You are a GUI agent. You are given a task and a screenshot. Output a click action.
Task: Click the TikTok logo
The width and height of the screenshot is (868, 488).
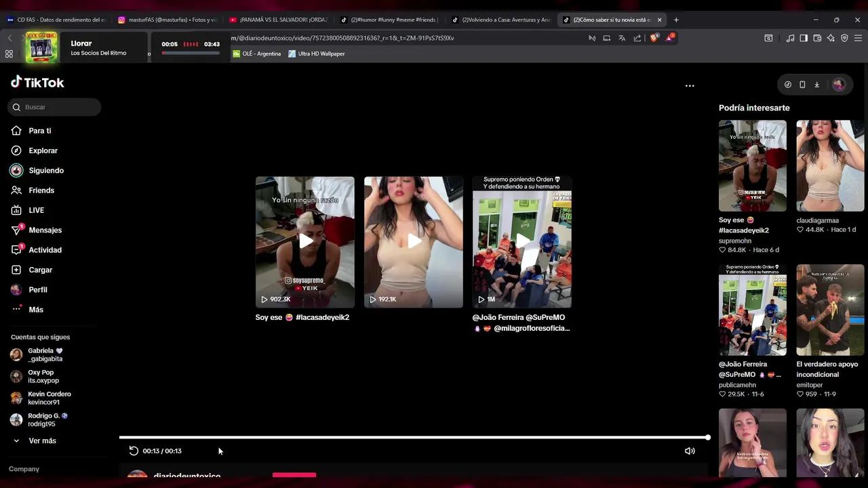[x=37, y=82]
